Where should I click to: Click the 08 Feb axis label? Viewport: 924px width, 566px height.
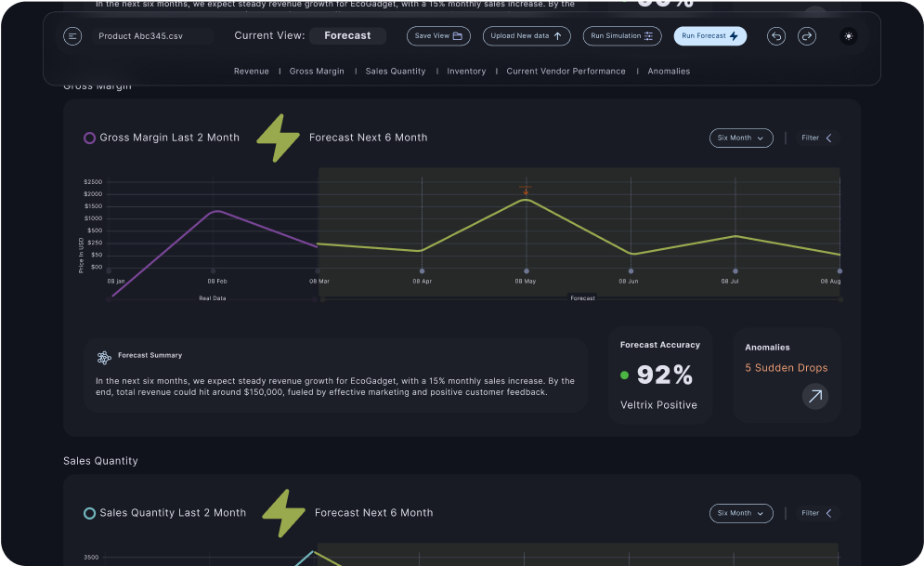[x=217, y=282]
